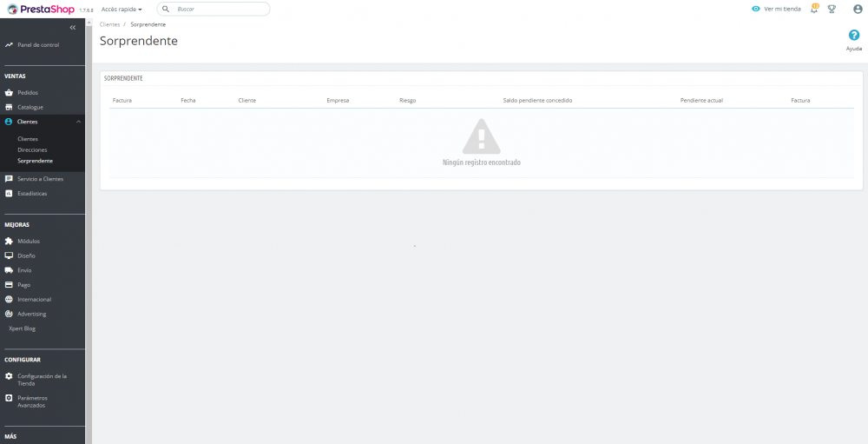Click the Sorprendente breadcrumb text
This screenshot has height=444, width=868.
pyautogui.click(x=148, y=24)
